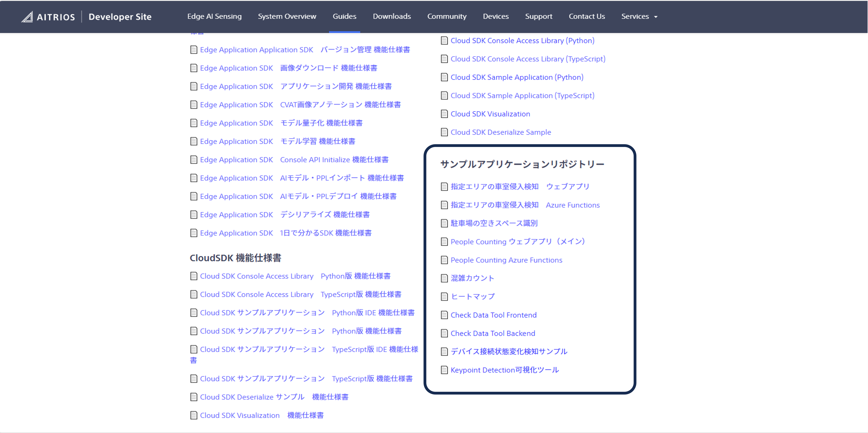Screen dimensions: 868x433
Task: Open Edge Application SDK モデル量子化 機能仕様書
Action: pos(281,123)
